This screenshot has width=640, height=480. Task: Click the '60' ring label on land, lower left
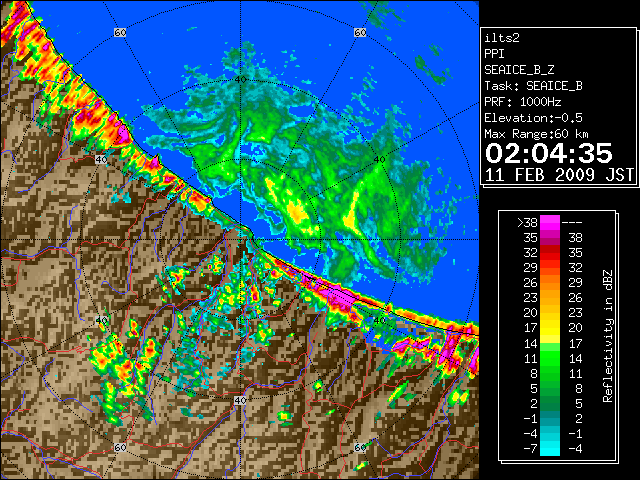click(x=120, y=447)
